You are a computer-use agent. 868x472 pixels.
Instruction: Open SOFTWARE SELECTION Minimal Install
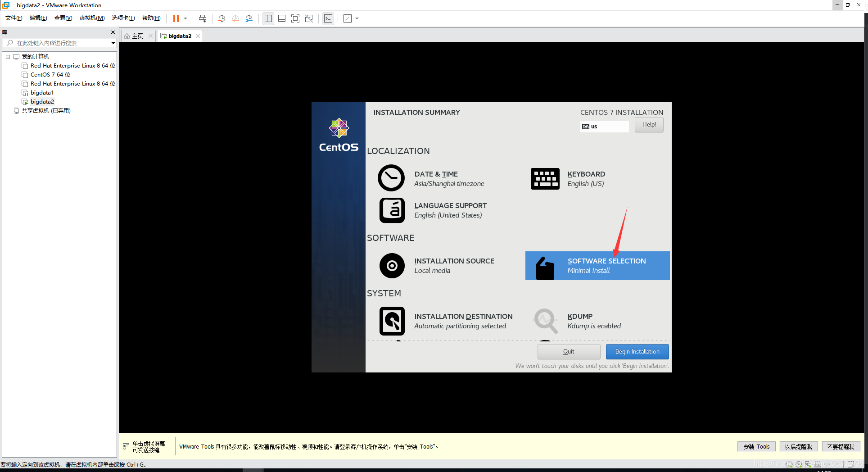(x=597, y=266)
